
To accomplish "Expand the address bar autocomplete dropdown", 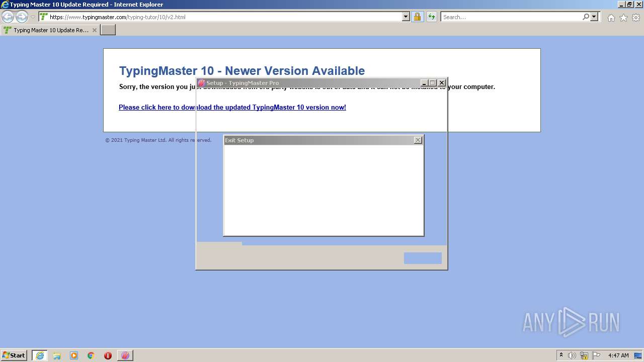I will (406, 17).
